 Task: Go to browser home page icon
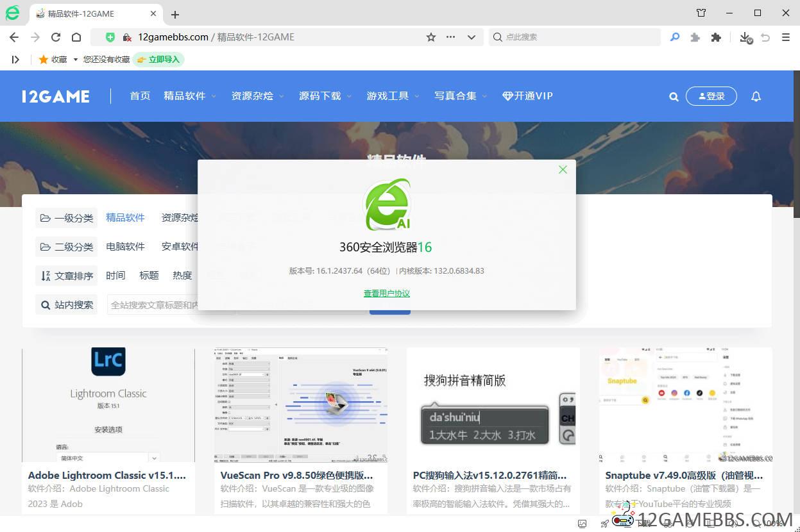(76, 37)
